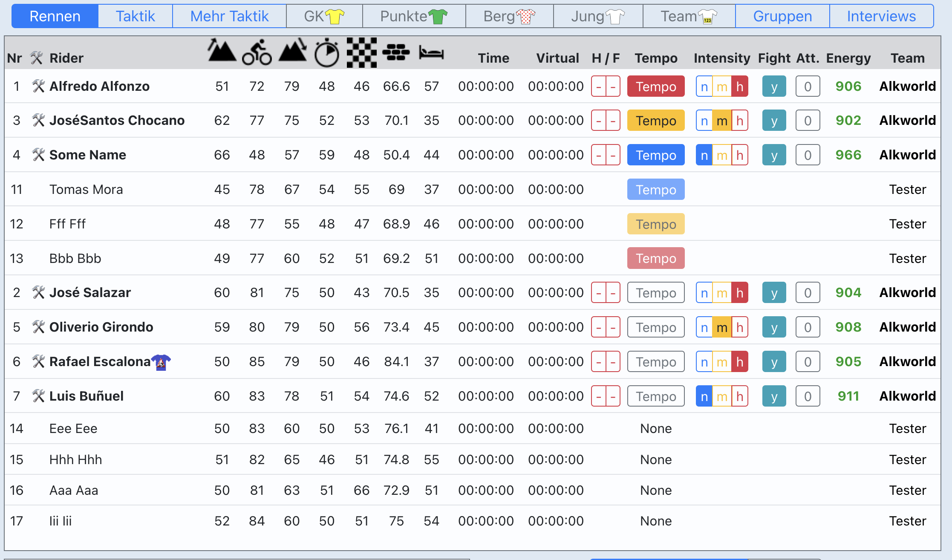Click the Tempo button for Rafael Escalona
This screenshot has width=952, height=560.
tap(656, 362)
